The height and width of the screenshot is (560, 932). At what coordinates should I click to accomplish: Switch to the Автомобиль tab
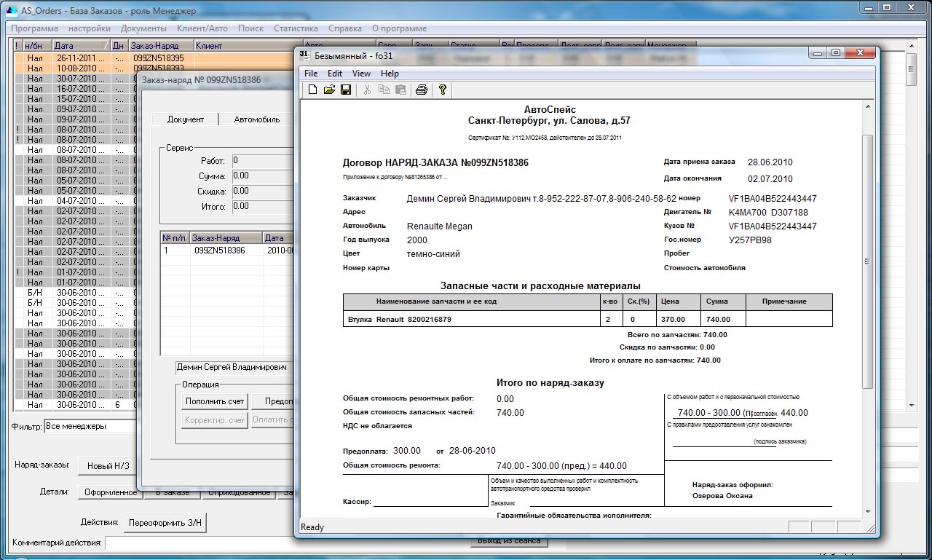coord(256,119)
